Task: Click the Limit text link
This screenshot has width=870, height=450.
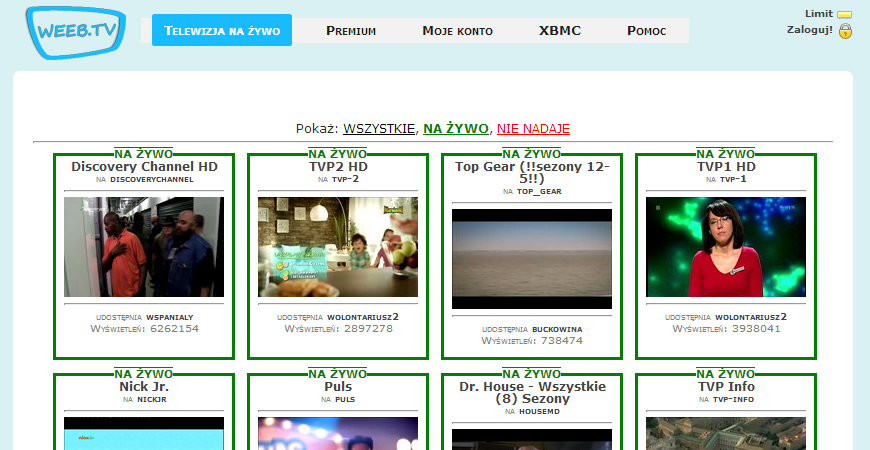Action: (x=819, y=14)
